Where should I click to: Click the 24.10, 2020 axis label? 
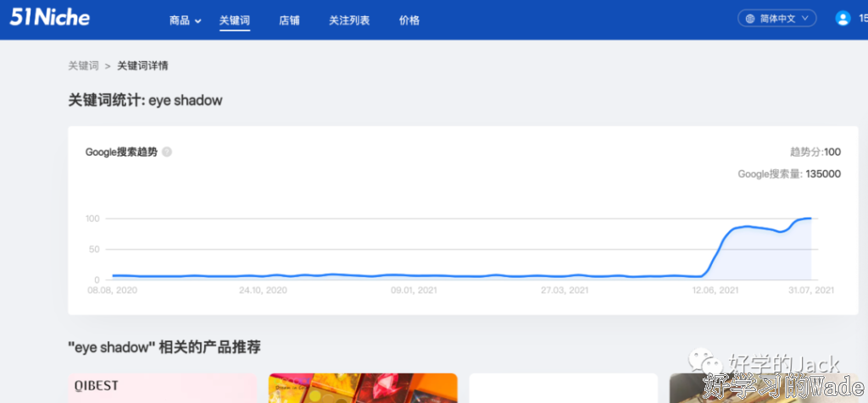click(264, 290)
